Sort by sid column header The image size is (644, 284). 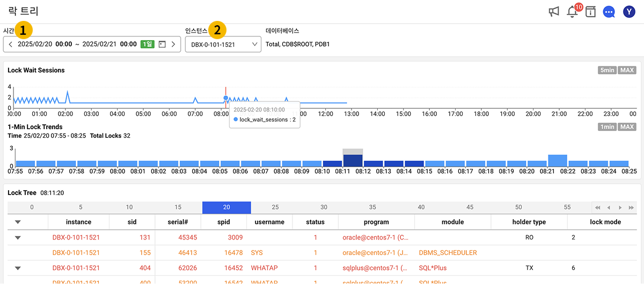pyautogui.click(x=132, y=222)
